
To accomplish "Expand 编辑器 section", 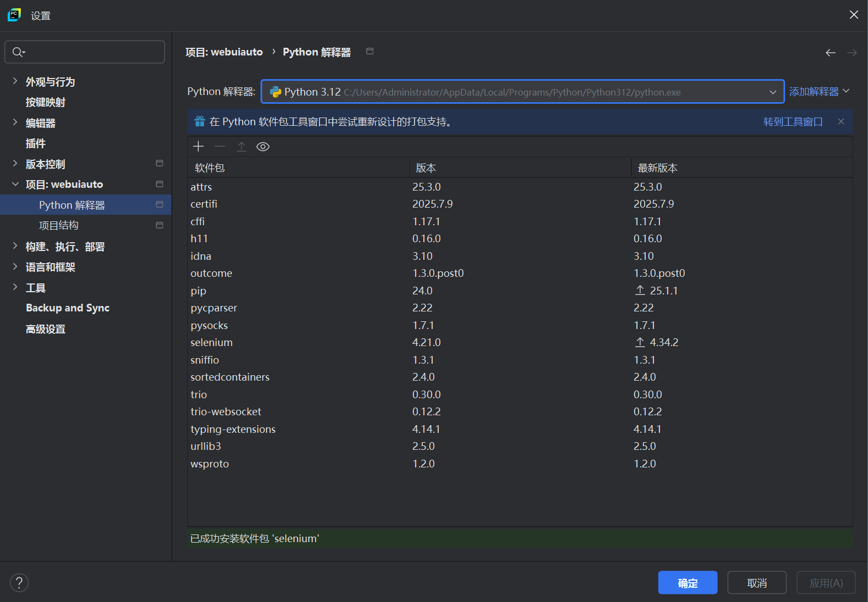I will point(15,122).
